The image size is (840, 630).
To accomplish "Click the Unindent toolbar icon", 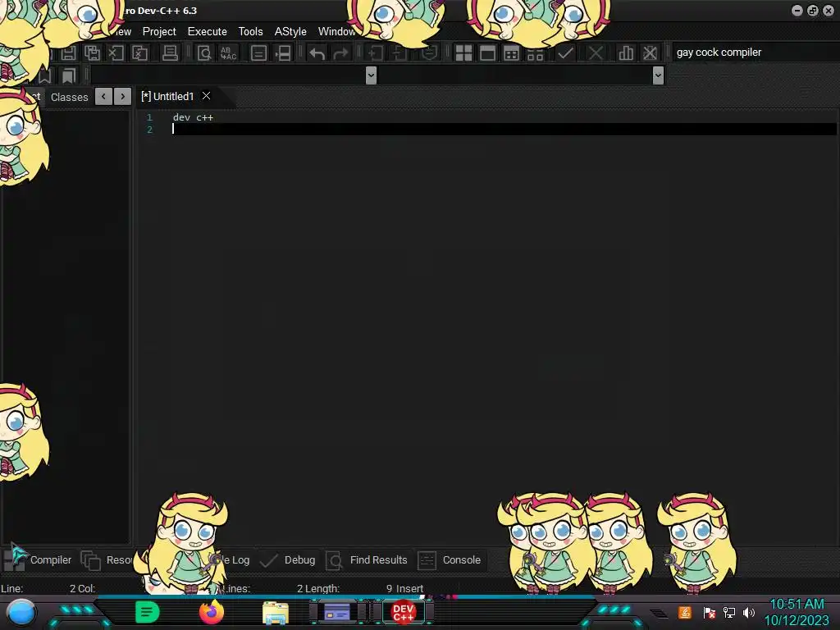I will (x=399, y=53).
